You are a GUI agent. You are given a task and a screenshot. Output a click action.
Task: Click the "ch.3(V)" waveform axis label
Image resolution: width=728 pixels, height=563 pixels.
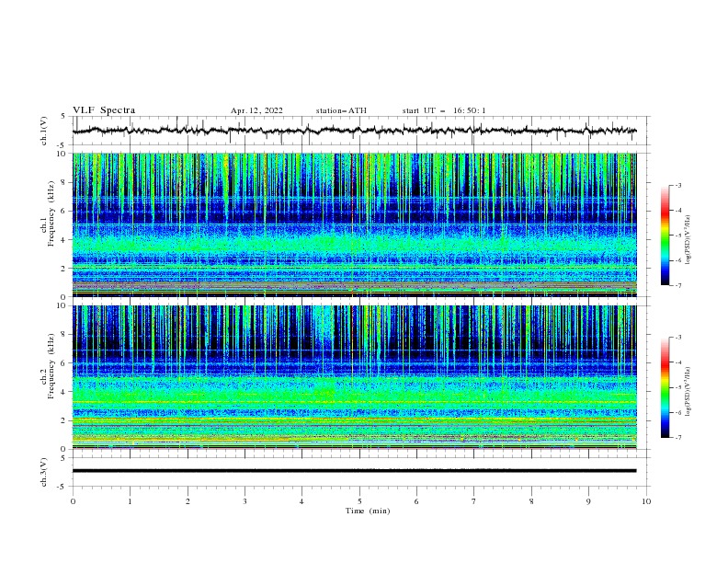(x=43, y=472)
